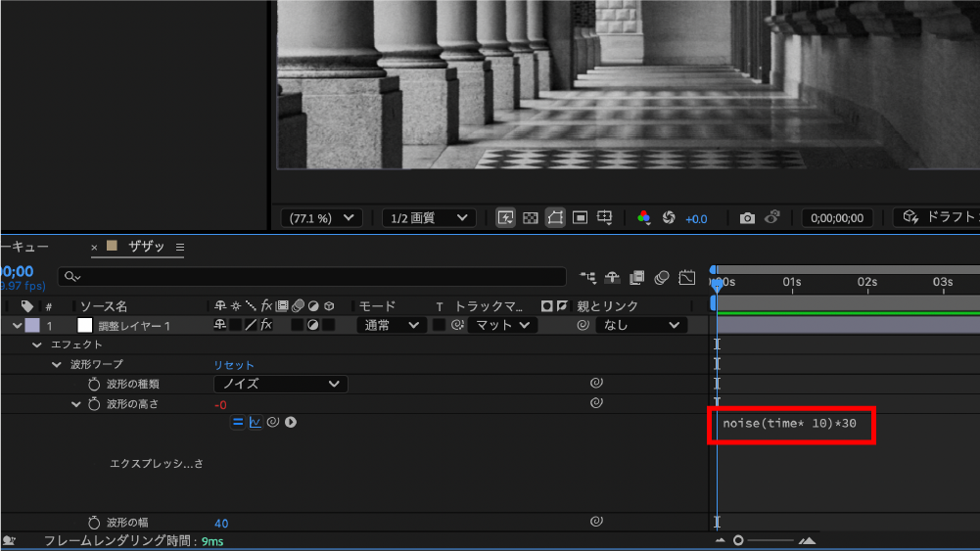Click the region of interest icon
The image size is (980, 551).
pos(580,217)
